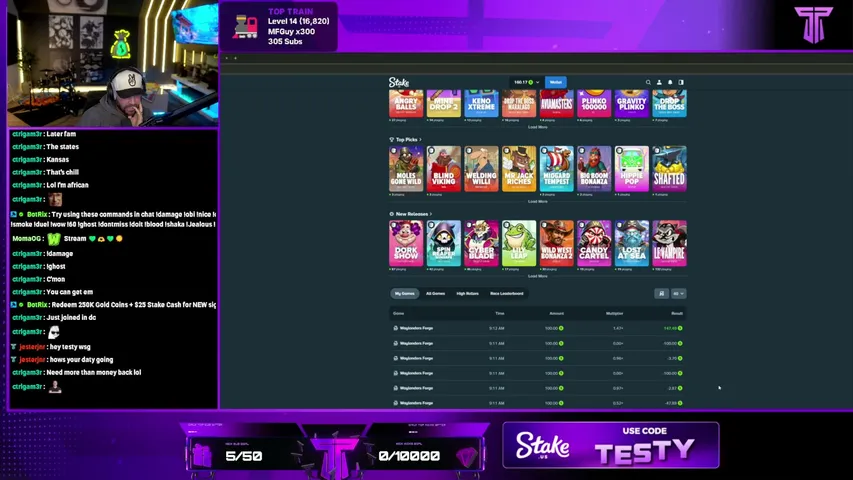Image resolution: width=853 pixels, height=480 pixels.
Task: Click the provider badge on Dork Show tile
Action: [x=394, y=225]
